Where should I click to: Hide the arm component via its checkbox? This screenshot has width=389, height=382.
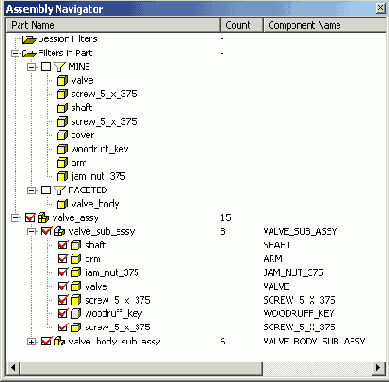[63, 259]
